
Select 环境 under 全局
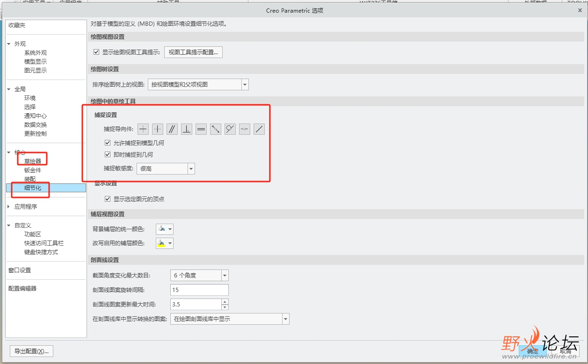[30, 98]
